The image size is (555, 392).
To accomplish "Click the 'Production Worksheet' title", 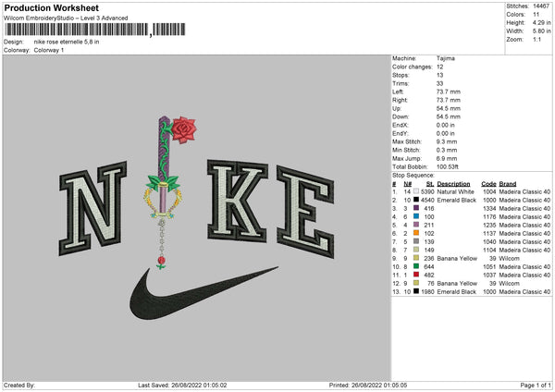I will tap(51, 7).
